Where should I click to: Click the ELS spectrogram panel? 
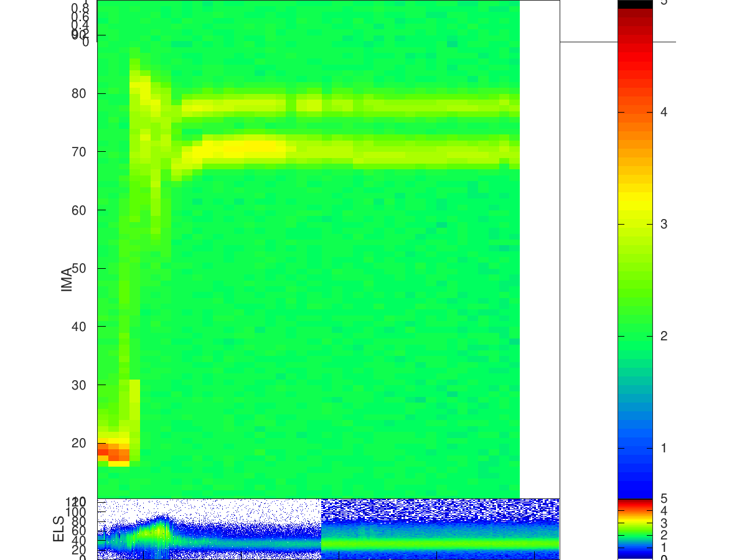coord(328,529)
